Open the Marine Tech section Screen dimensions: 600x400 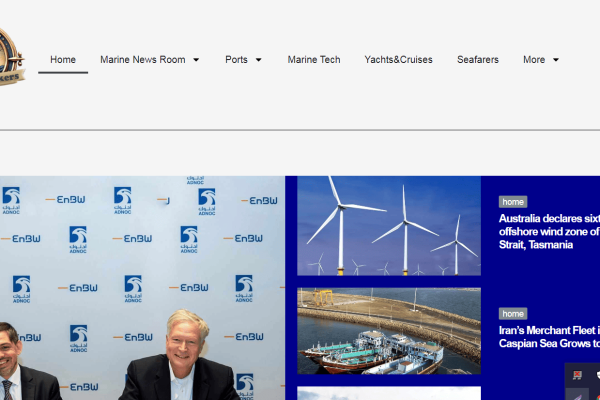tap(314, 60)
